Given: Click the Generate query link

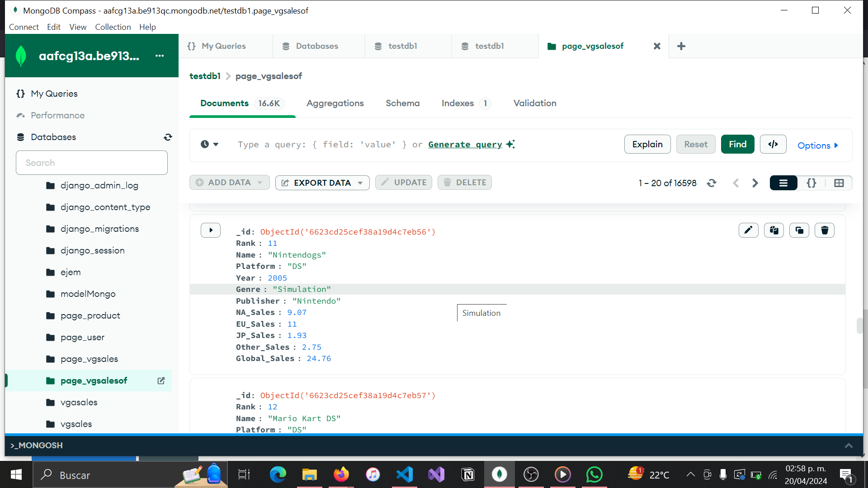Looking at the screenshot, I should pyautogui.click(x=465, y=145).
